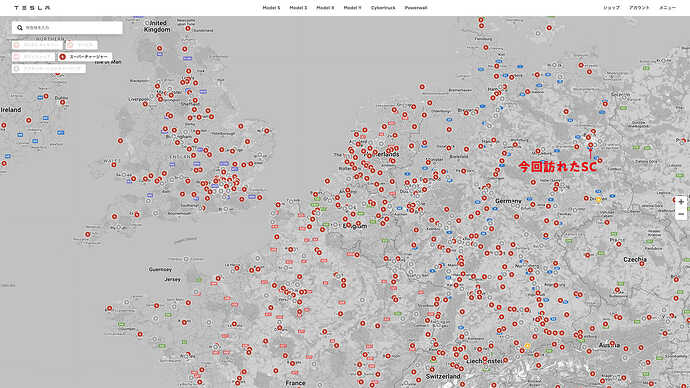Viewport: 690px width, 388px height.
Task: Click the location search input field
Action: 67,28
